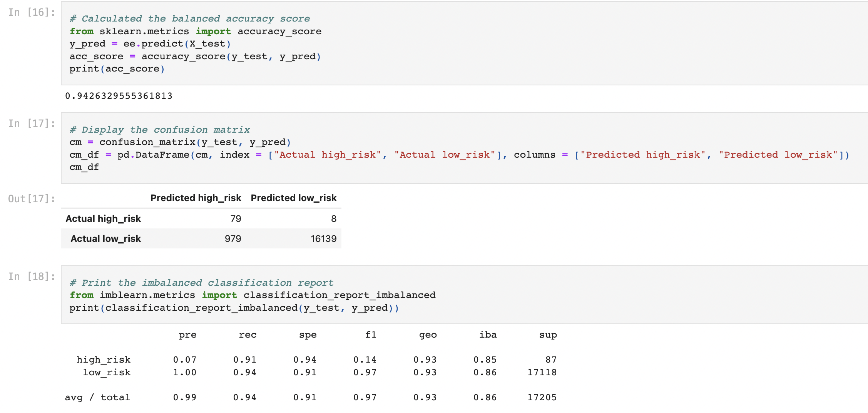Screen dimensions: 868x413
Task: Click the cell value 16139
Action: click(x=324, y=239)
